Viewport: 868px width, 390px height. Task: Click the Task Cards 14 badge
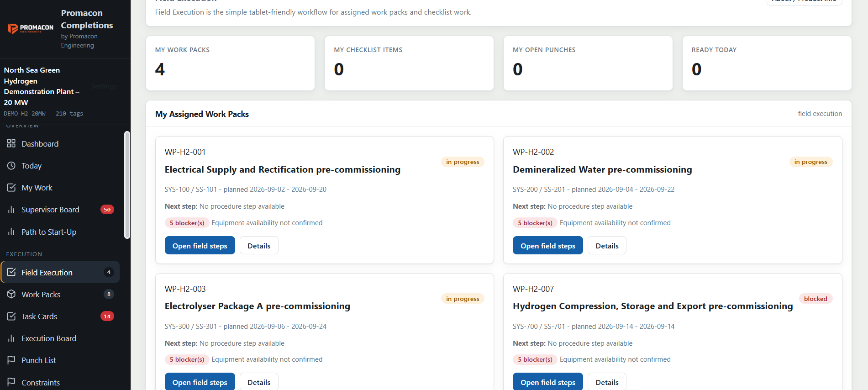[107, 316]
